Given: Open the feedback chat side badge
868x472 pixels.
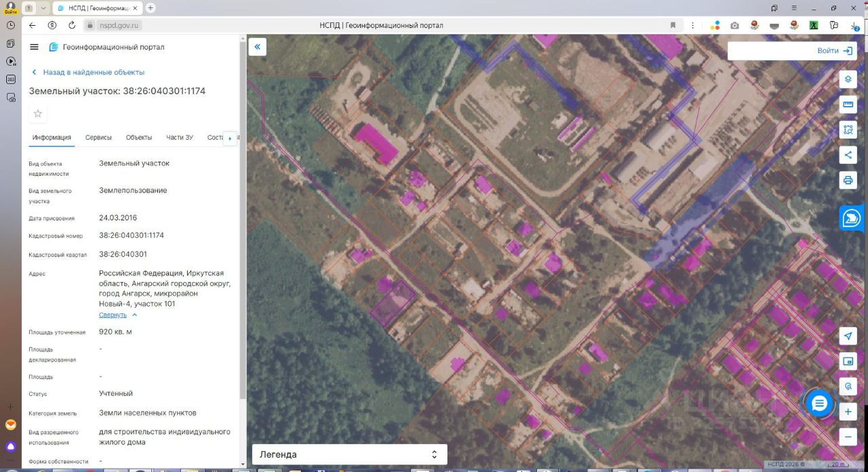Looking at the screenshot, I should point(852,218).
